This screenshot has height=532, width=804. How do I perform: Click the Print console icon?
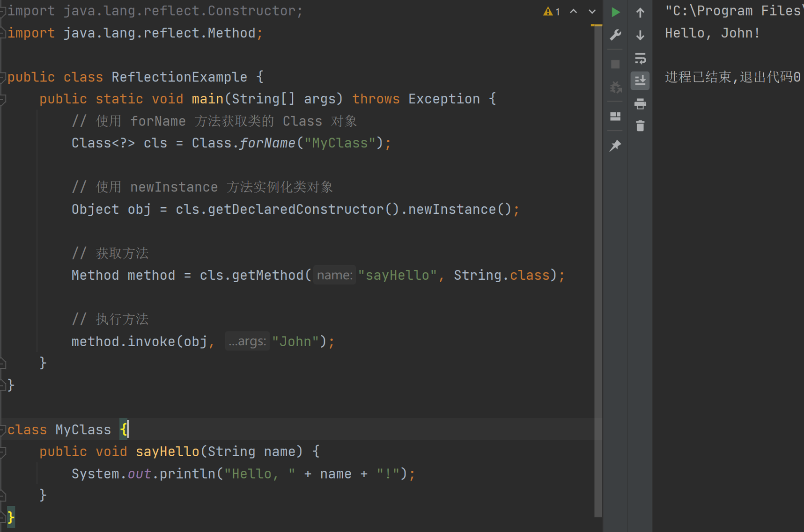tap(640, 104)
